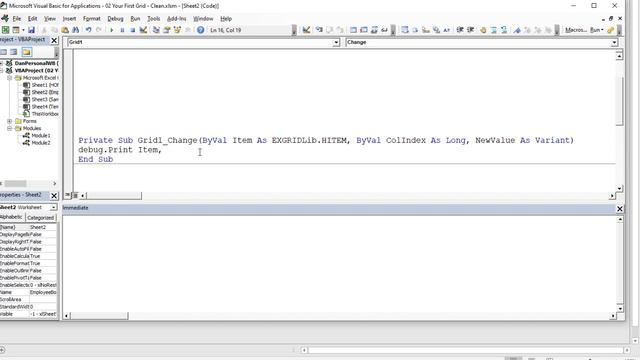Switch to the Categorized properties tab
Screen dimensions: 640x360
pos(40,218)
